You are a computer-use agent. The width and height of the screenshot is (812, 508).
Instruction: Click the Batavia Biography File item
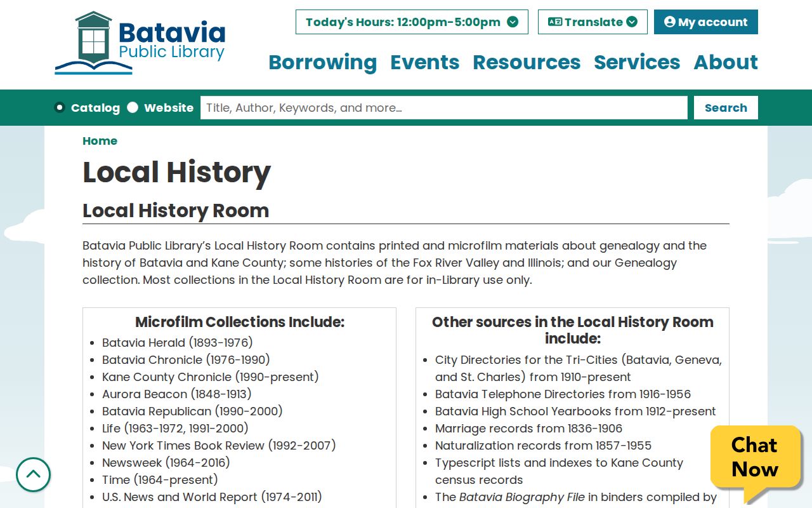(576, 497)
